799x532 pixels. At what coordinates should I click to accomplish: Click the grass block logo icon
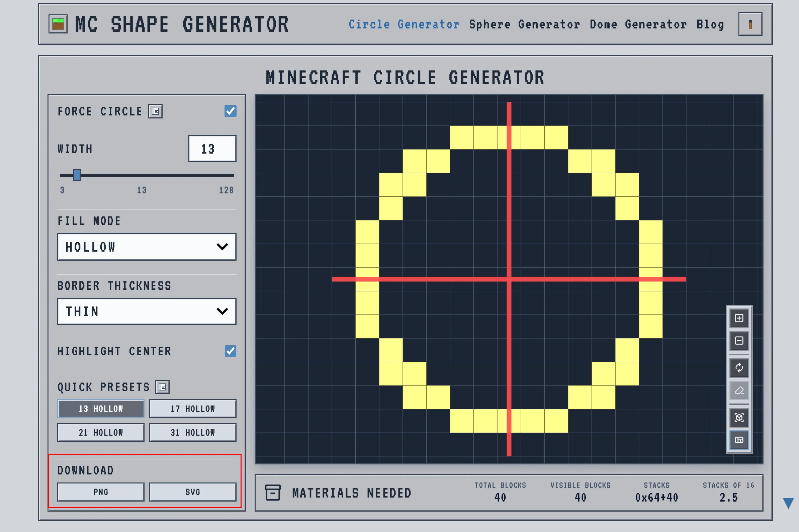tap(58, 24)
